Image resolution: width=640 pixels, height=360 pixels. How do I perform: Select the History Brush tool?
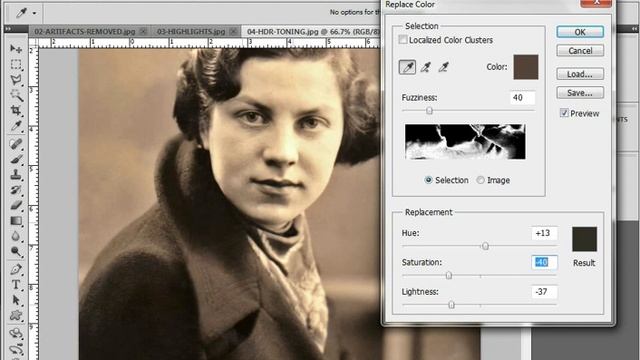click(x=16, y=190)
